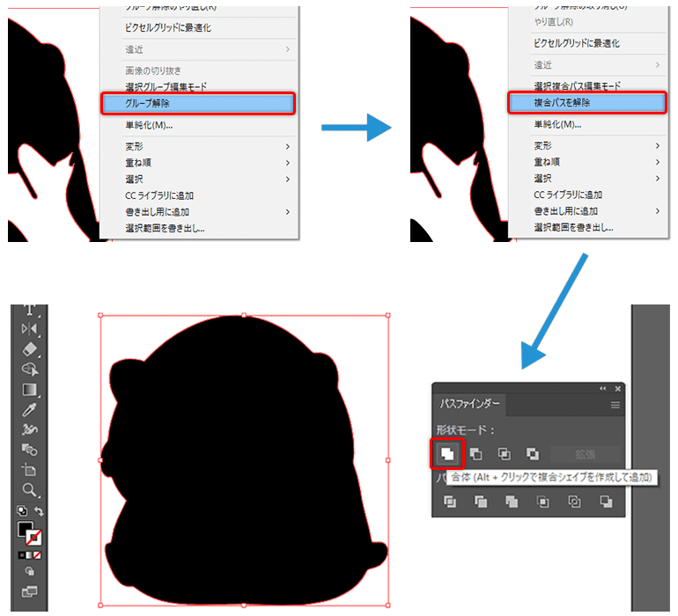Click the top-center bounding box handle

[x=244, y=315]
